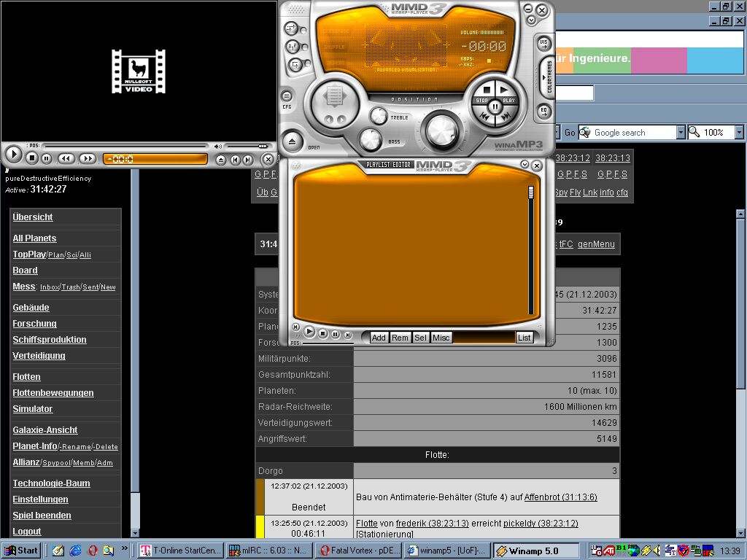This screenshot has width=747, height=560.
Task: Switch Winamp to windowshade mode
Action: pyautogui.click(x=532, y=20)
